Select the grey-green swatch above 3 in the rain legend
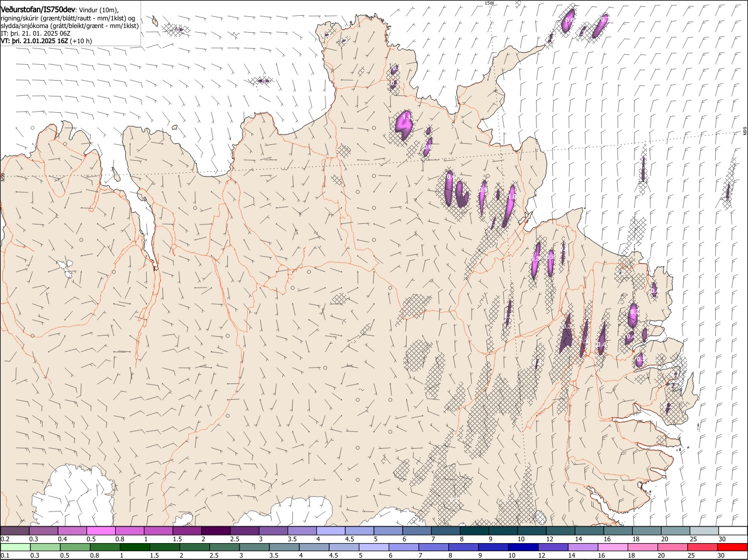748x560 pixels. click(x=254, y=548)
